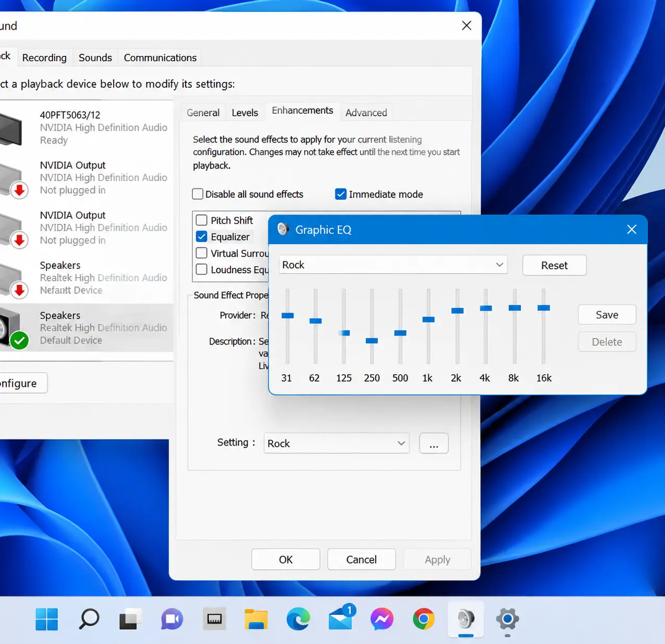Open the keyboard app icon on taskbar

214,619
